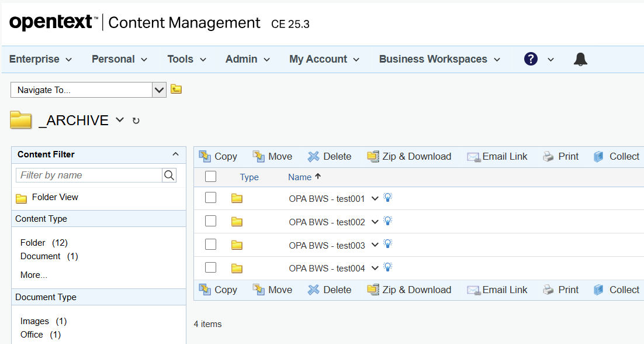Screen dimensions: 644x344
Task: Click lightbulb icon for test002
Action: click(x=387, y=221)
